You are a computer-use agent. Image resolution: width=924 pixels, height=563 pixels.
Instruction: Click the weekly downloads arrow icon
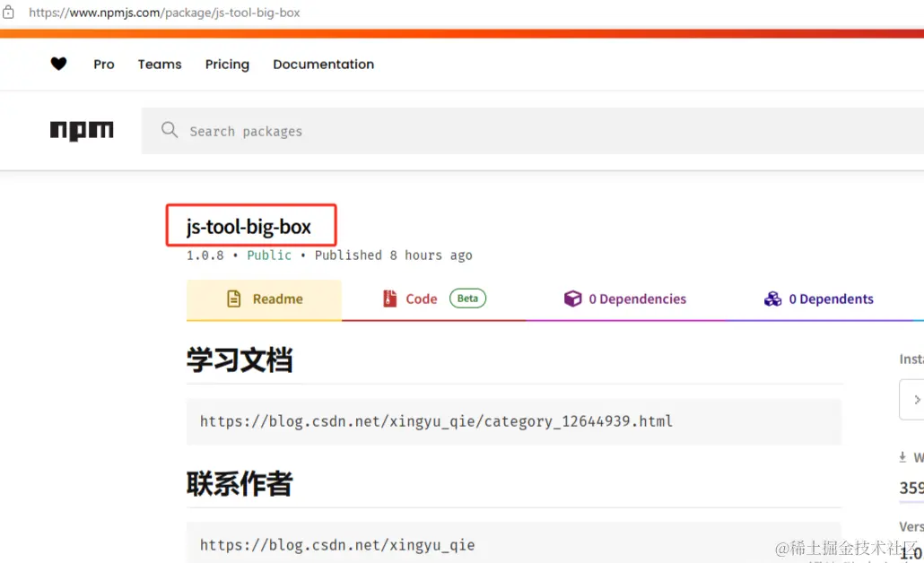(x=902, y=457)
